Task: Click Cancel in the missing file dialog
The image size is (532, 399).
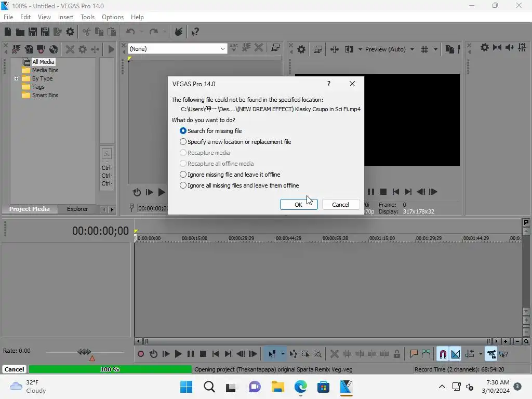Action: tap(340, 205)
